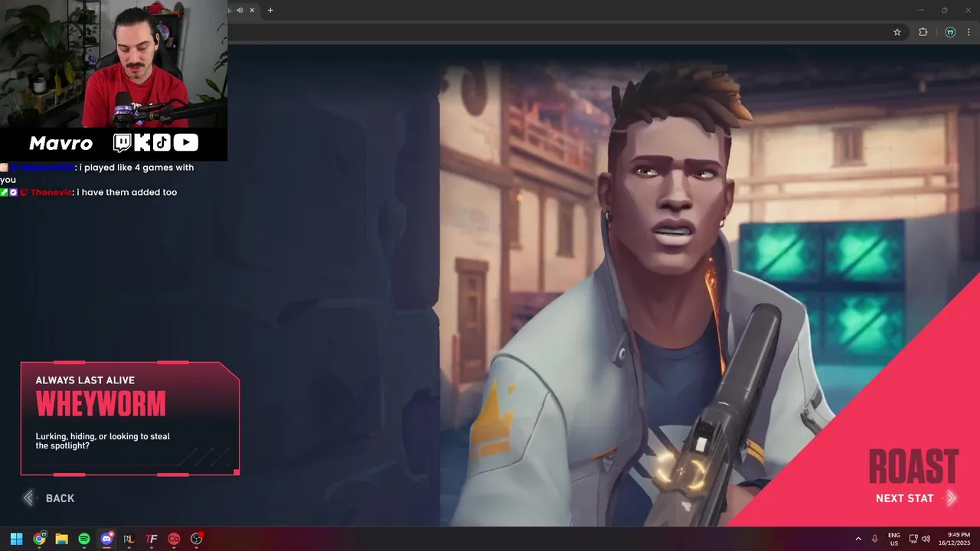
Task: Open the TF app in the taskbar
Action: coord(152,539)
